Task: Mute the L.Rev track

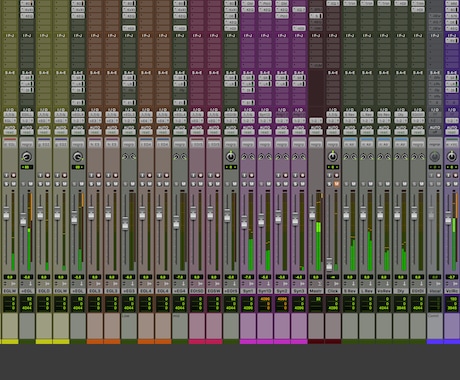Action: [x=370, y=184]
